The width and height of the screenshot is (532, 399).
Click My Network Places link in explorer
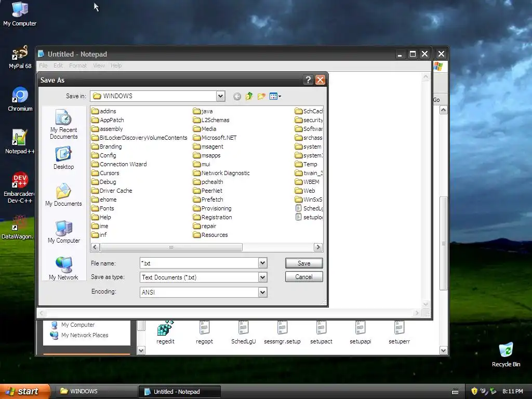pos(79,335)
